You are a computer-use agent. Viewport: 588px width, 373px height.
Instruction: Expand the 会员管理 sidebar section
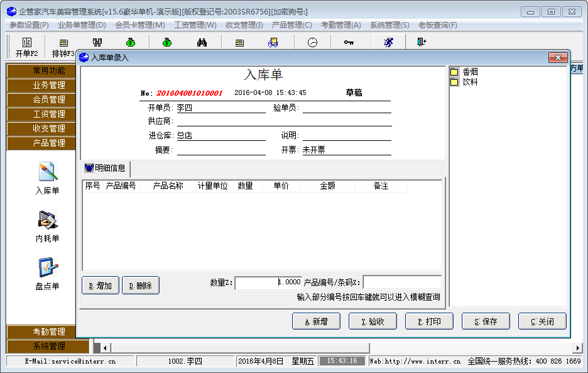[x=49, y=99]
